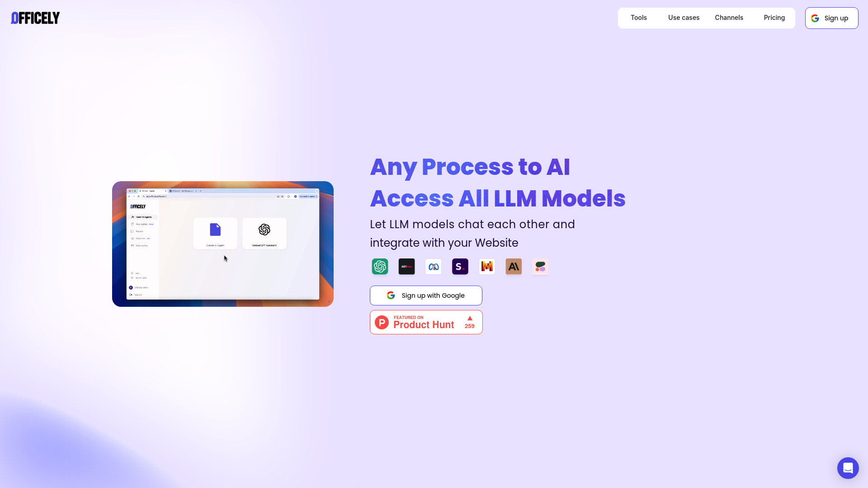
Task: Click the chat support bubble icon
Action: [x=848, y=468]
